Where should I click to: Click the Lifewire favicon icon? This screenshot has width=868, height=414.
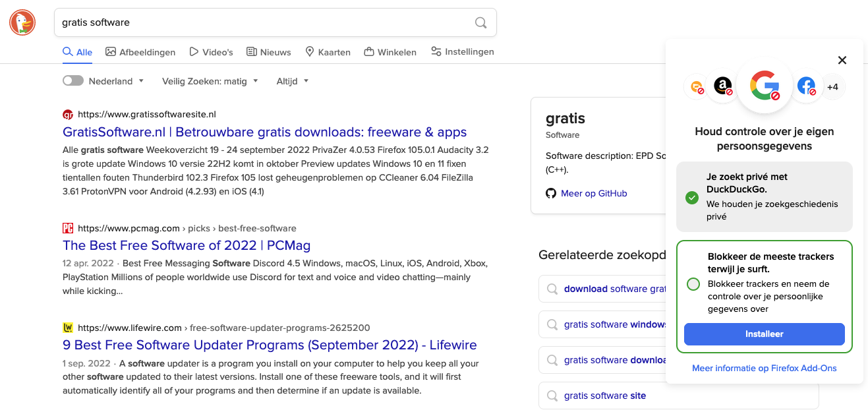click(68, 328)
